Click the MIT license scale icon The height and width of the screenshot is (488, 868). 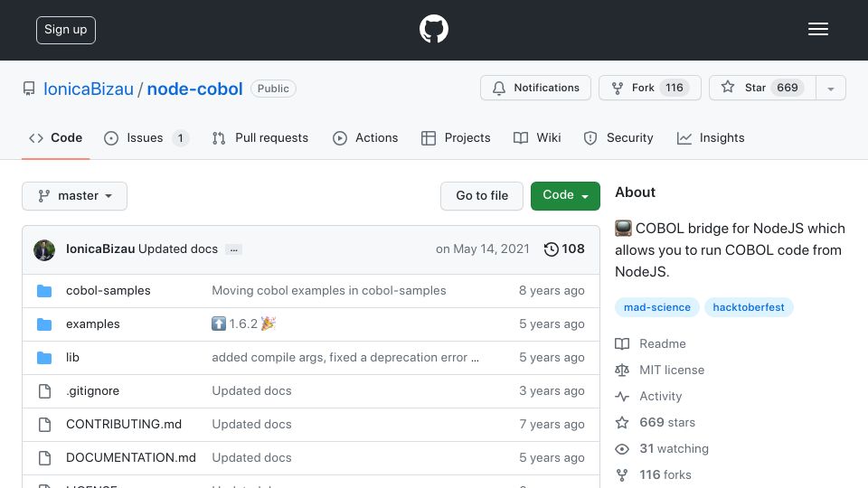tap(622, 371)
